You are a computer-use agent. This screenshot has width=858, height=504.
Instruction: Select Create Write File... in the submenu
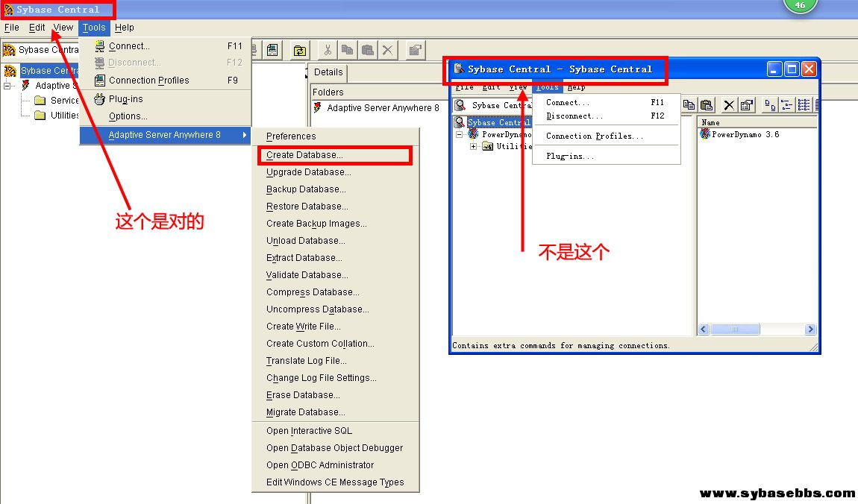[336, 327]
